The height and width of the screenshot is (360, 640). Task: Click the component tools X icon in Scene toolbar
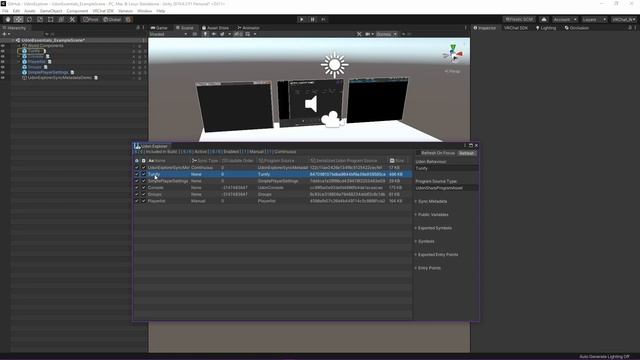(x=359, y=34)
